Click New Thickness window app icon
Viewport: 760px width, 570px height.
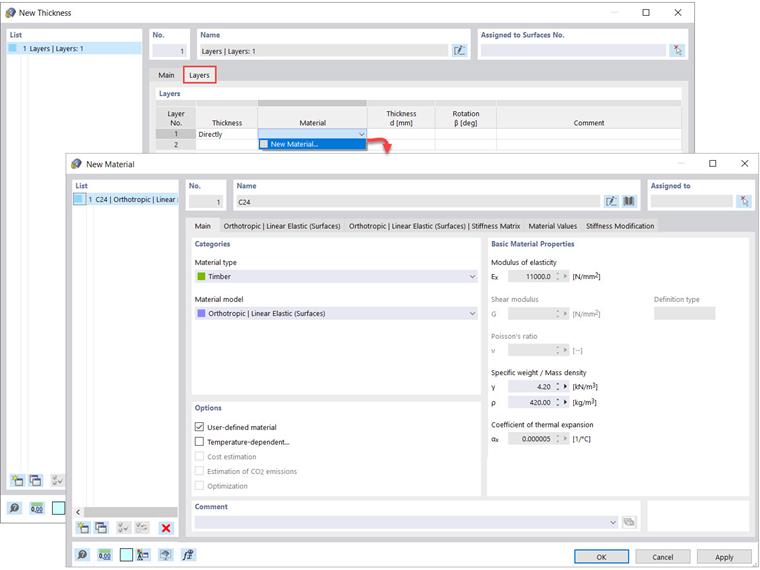click(x=10, y=13)
